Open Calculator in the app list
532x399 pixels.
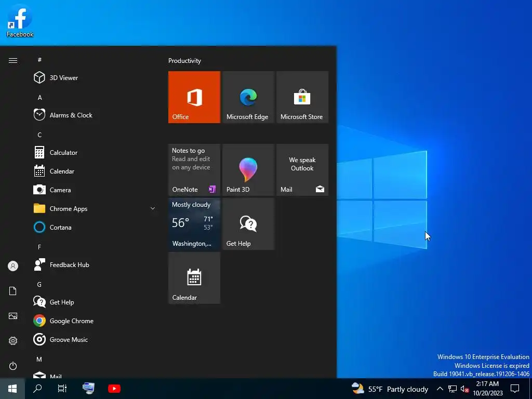click(x=95, y=152)
